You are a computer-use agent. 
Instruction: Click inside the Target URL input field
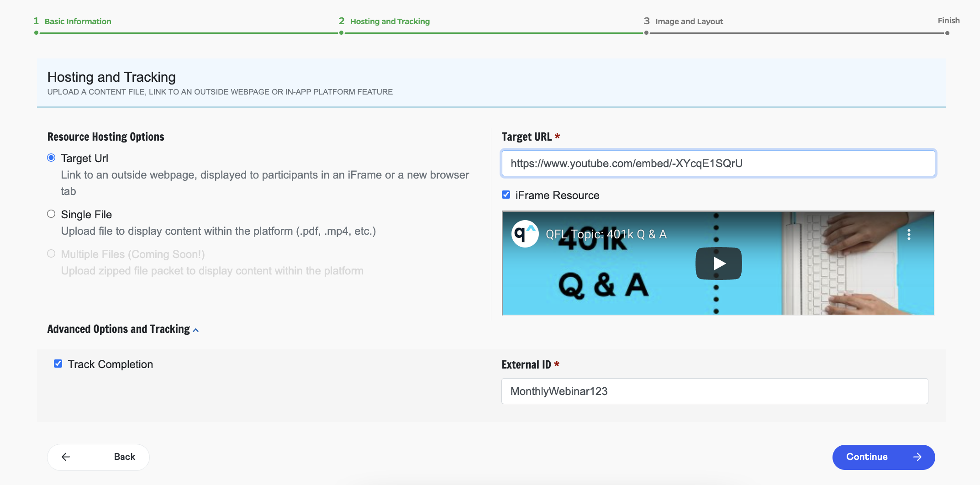[718, 163]
